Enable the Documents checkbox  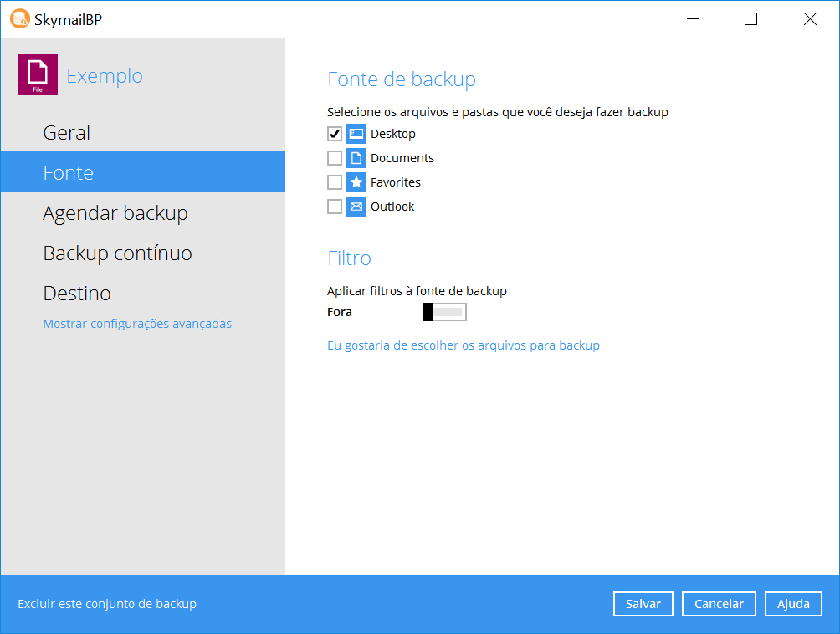tap(335, 158)
